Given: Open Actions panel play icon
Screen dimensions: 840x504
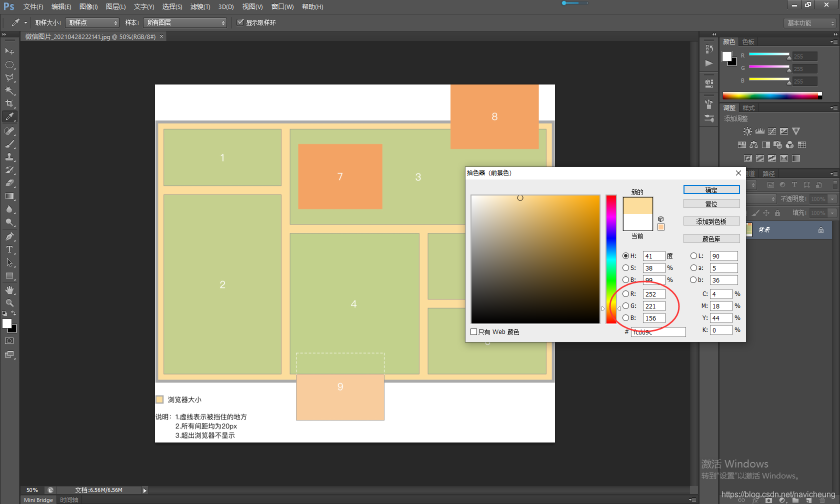Looking at the screenshot, I should tap(709, 63).
